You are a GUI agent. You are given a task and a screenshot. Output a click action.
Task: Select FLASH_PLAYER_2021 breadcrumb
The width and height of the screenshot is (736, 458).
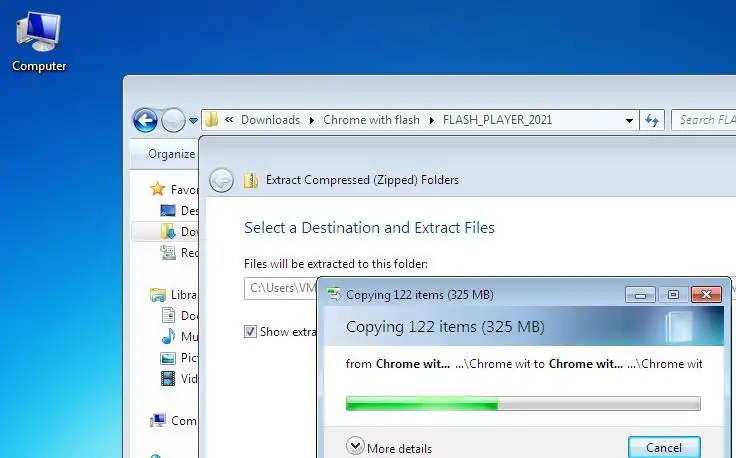pos(498,120)
